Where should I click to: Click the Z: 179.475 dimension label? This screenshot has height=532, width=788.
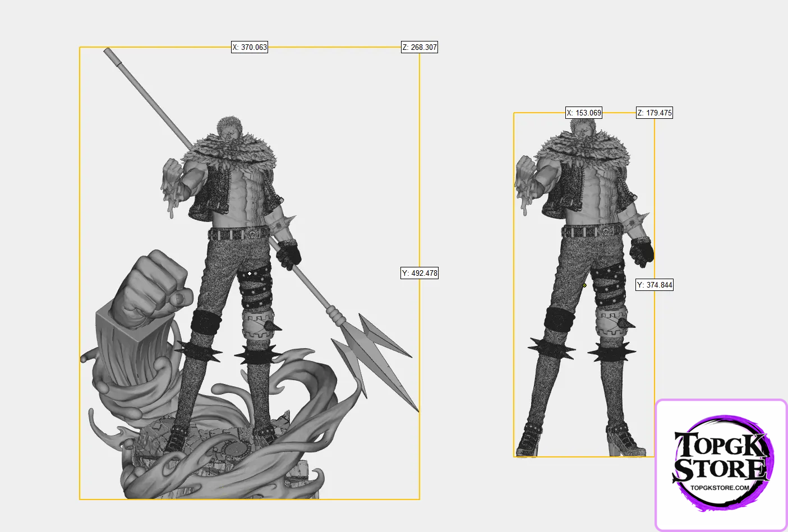tap(655, 113)
